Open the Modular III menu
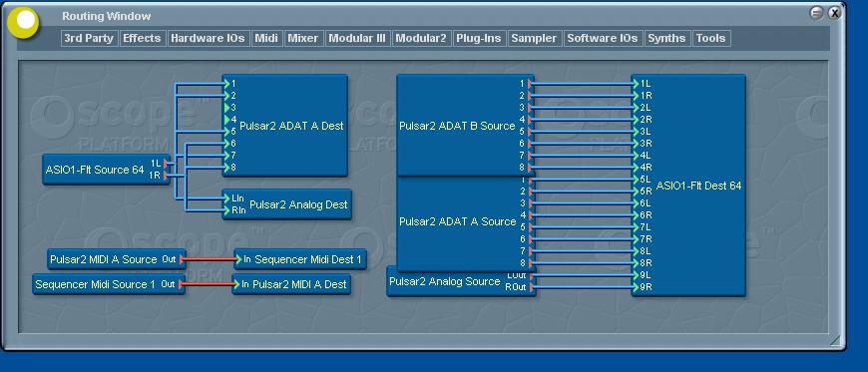The width and height of the screenshot is (868, 372). coord(357,38)
